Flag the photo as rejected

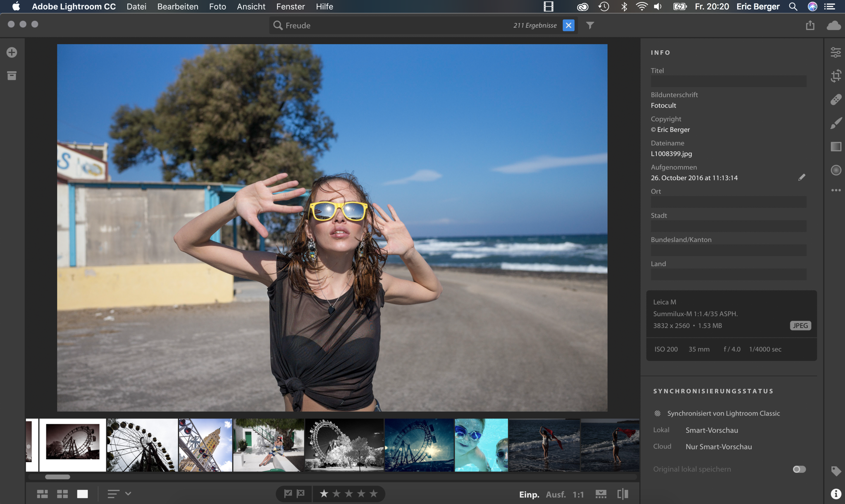click(x=301, y=493)
